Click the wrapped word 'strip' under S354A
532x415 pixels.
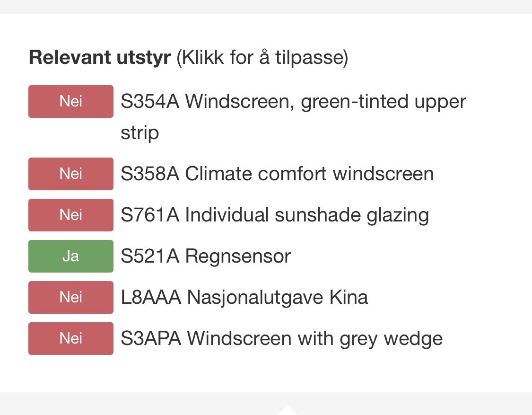(140, 133)
